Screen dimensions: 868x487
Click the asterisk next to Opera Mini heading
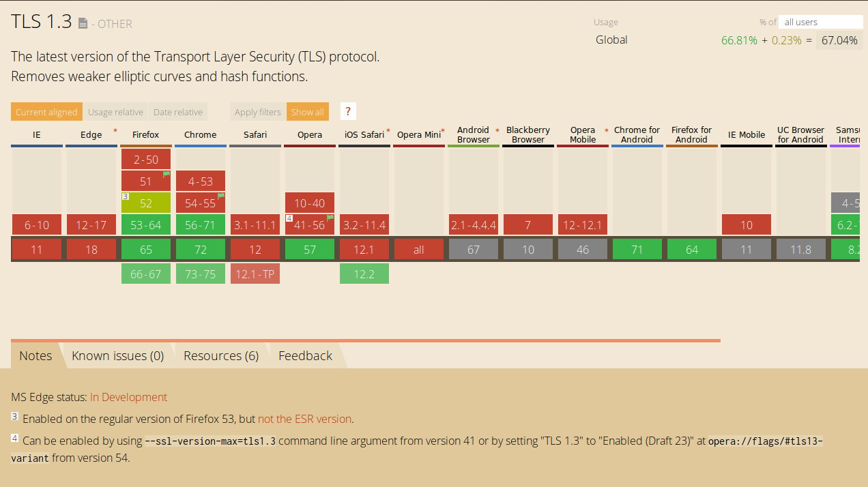click(443, 130)
